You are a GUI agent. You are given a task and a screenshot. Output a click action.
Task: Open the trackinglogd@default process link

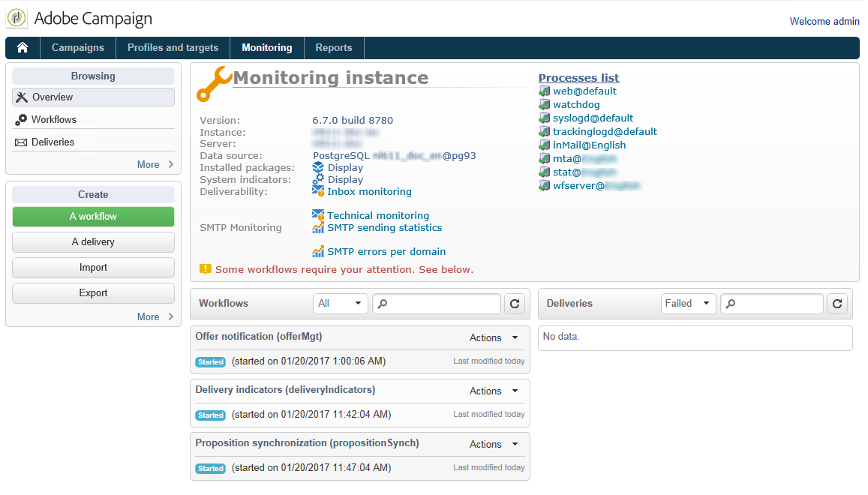tap(605, 131)
